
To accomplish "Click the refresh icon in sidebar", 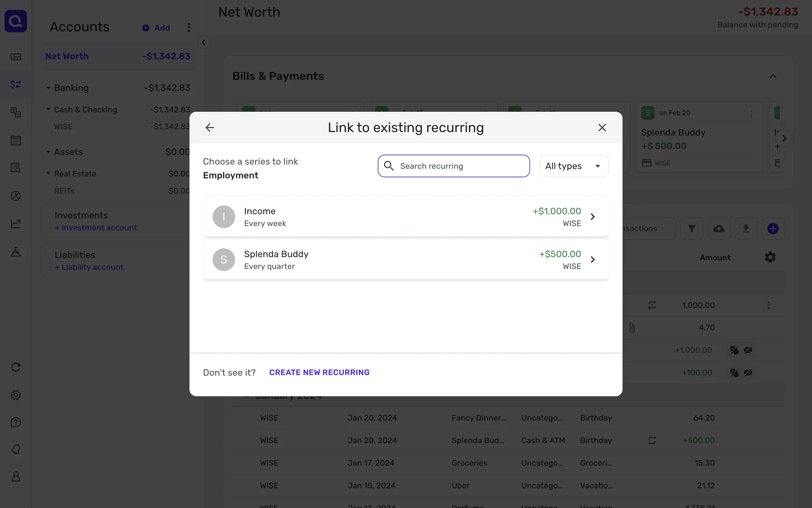I will (16, 367).
